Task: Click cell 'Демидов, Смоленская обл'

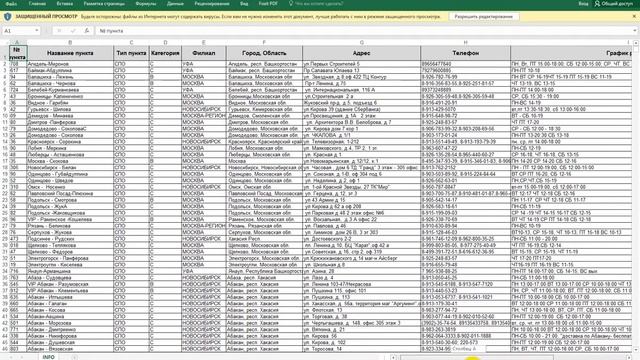Action: 264,116
